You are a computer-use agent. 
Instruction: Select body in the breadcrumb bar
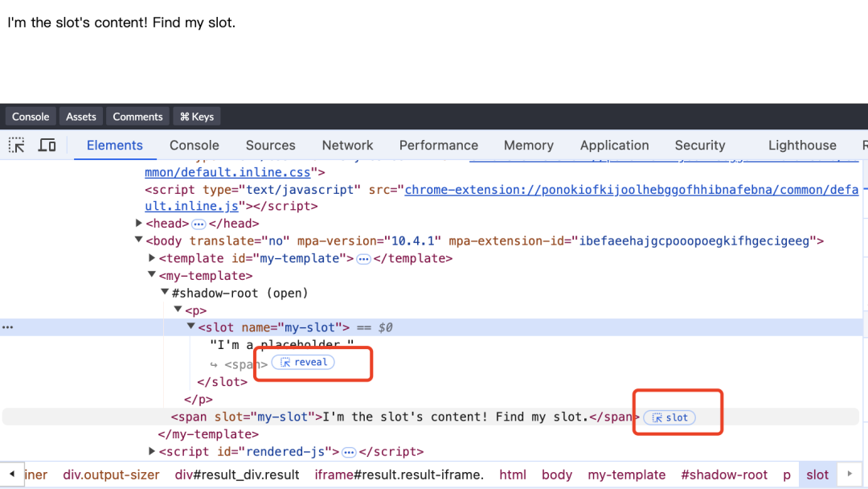click(x=557, y=475)
